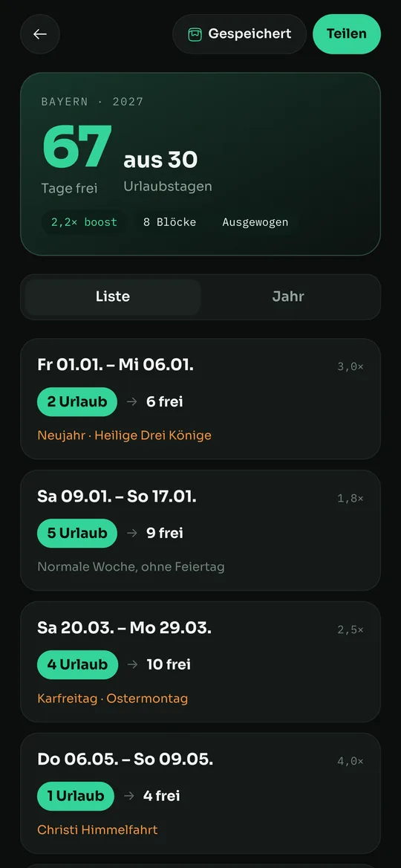
Task: Select the Ausgewogen chip
Action: 255,222
